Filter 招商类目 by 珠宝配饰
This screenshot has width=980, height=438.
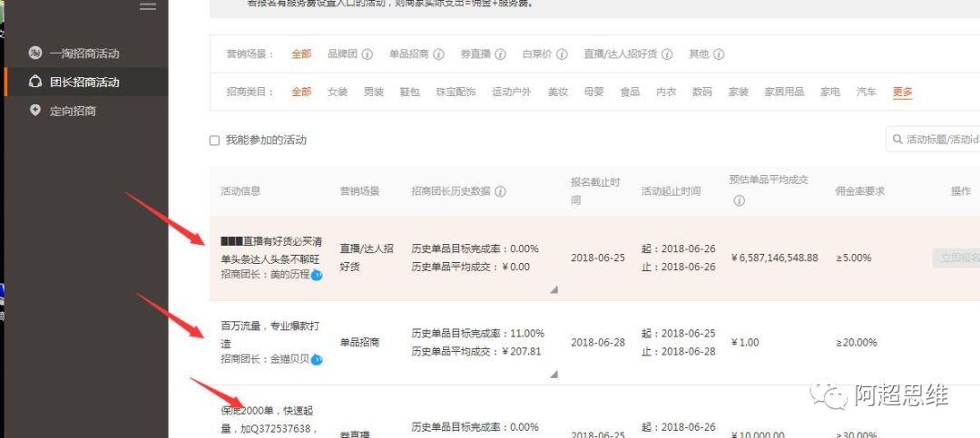456,92
